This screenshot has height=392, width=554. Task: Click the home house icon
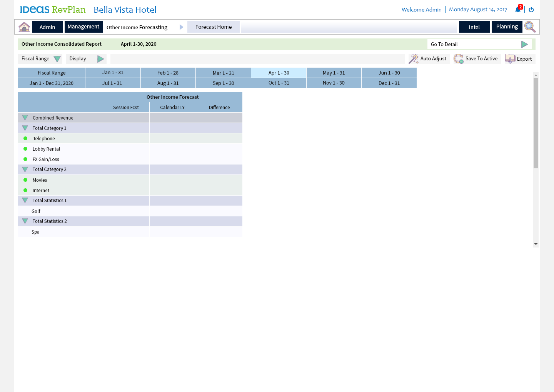[x=24, y=27]
